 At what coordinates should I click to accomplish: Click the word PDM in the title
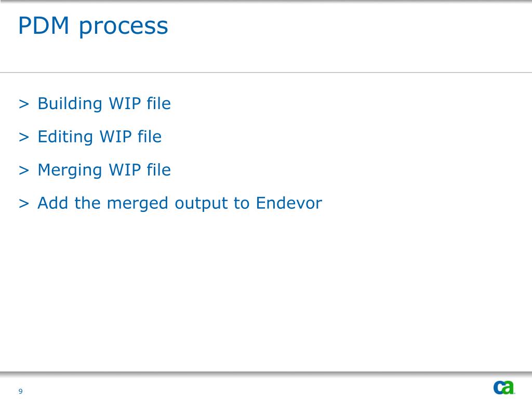pos(44,25)
